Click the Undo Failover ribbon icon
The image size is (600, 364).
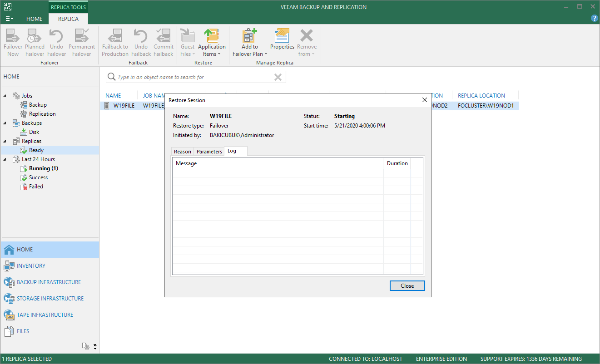tap(56, 43)
